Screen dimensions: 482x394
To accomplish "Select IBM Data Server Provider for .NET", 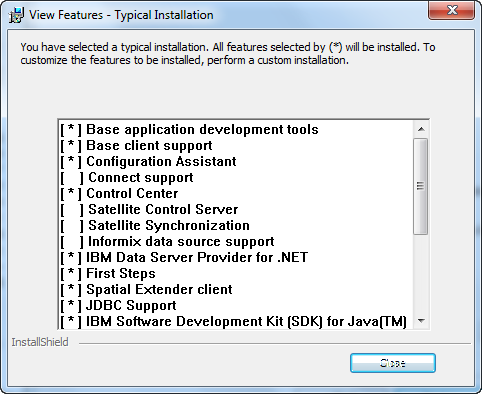I will tap(184, 258).
